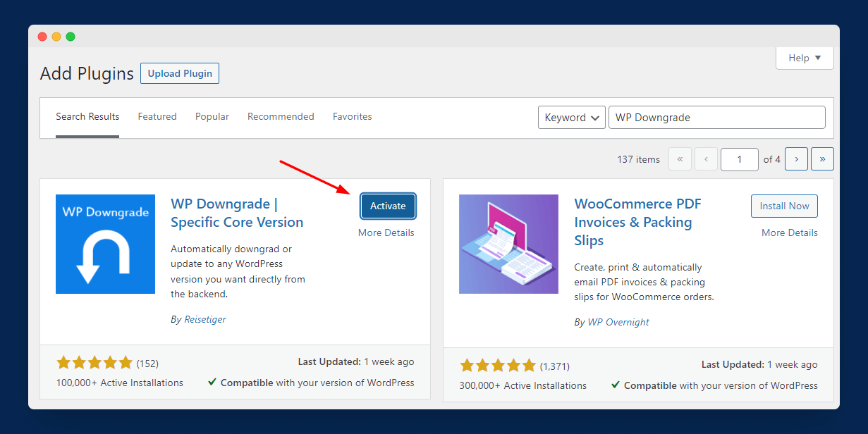Viewport: 868px width, 434px height.
Task: Switch to the Recommended tab
Action: tap(281, 117)
